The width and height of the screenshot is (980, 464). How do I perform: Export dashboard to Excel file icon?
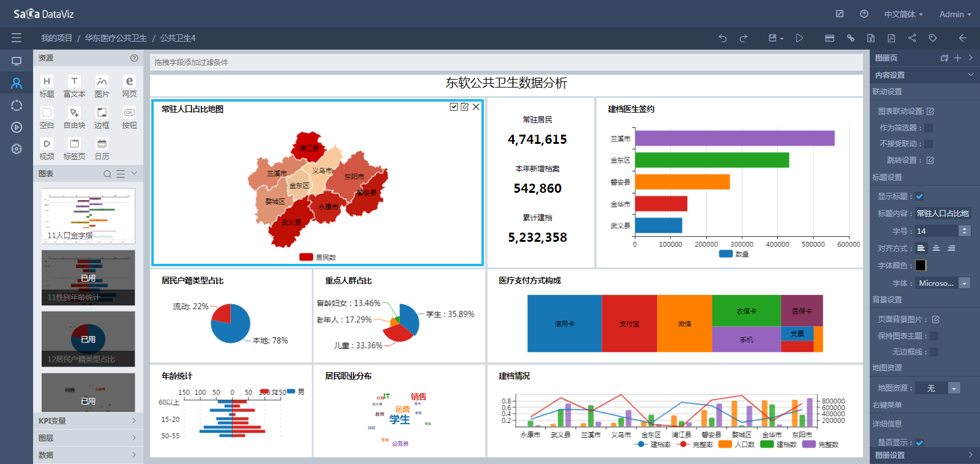coord(871,38)
